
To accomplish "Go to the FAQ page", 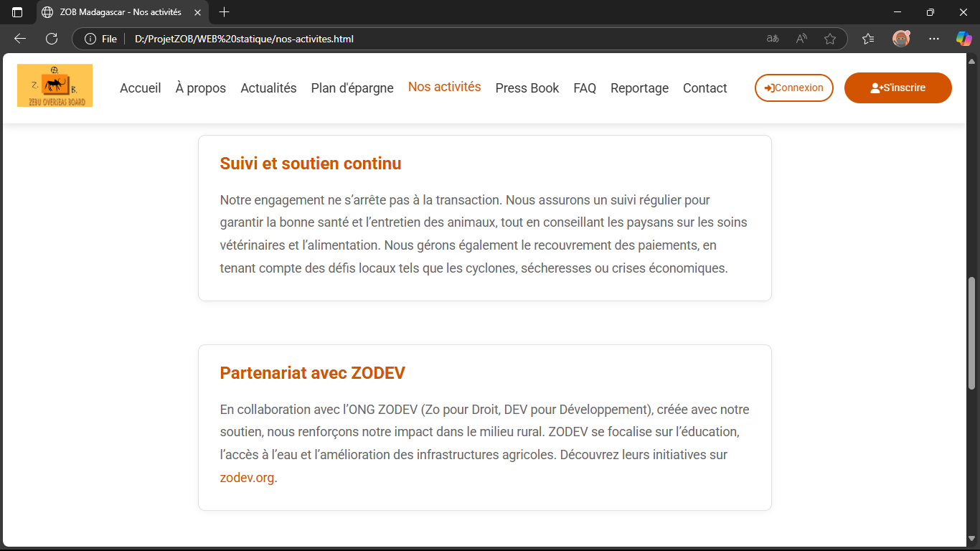I will tap(585, 88).
